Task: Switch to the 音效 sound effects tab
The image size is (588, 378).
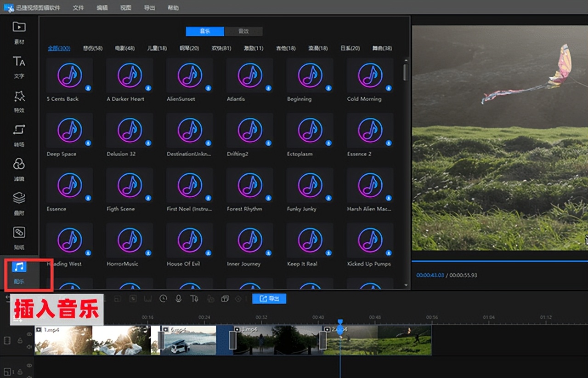Action: (x=243, y=31)
